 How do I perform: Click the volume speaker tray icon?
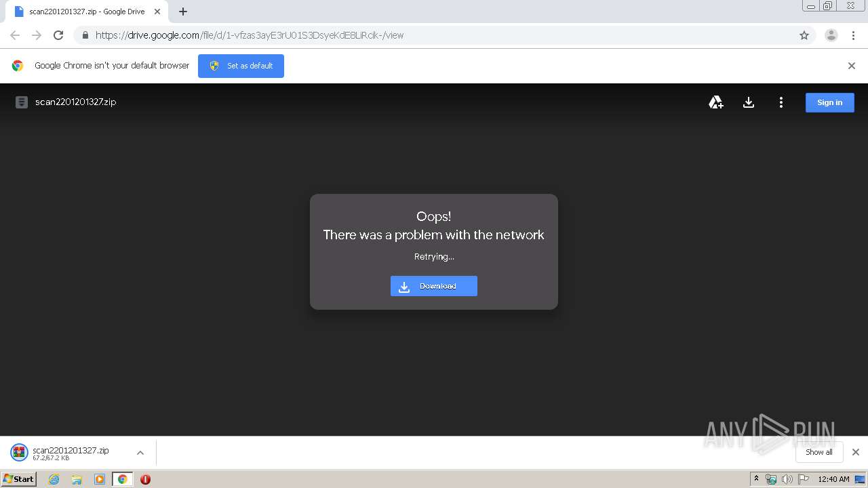pos(787,479)
